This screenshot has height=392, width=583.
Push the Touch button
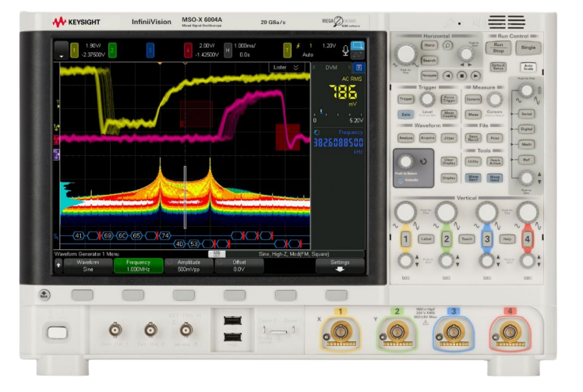[x=467, y=239]
